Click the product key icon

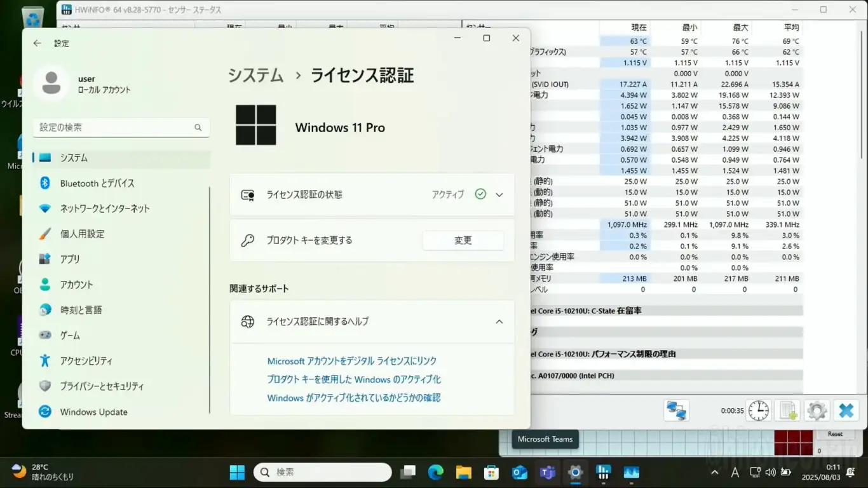click(x=248, y=240)
